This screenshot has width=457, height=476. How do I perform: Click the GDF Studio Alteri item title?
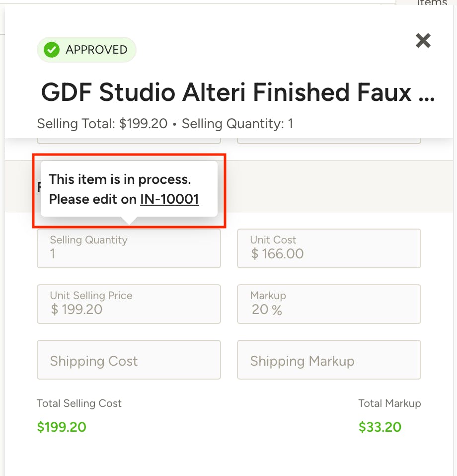tap(237, 92)
